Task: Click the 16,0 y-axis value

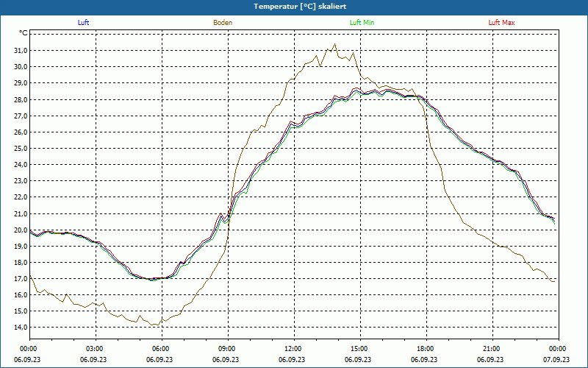Action: (x=21, y=295)
